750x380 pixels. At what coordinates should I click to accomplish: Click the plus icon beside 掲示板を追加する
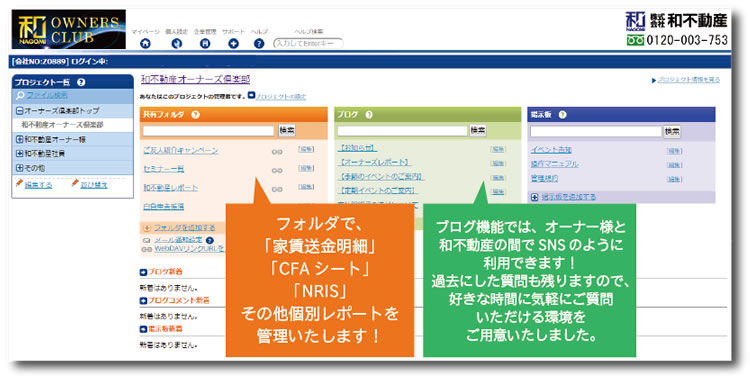coord(534,197)
